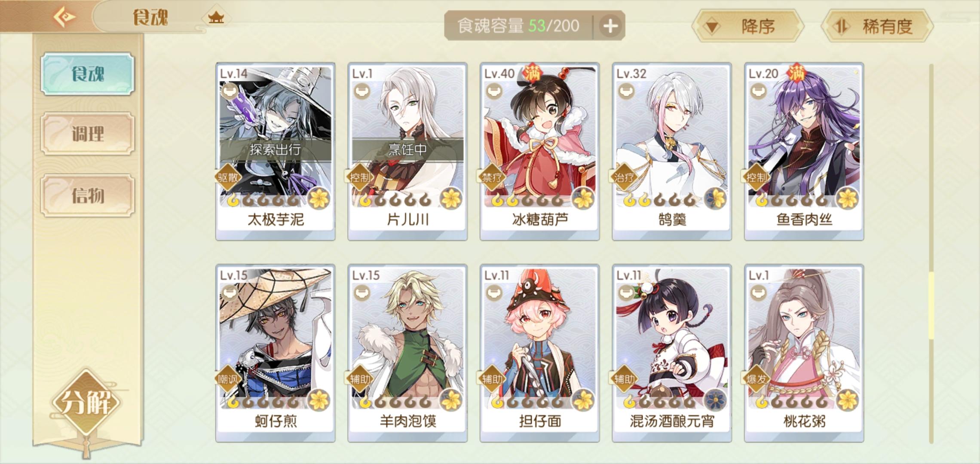This screenshot has width=980, height=464.
Task: Click 太极芋泥's gold flower badge
Action: (319, 198)
